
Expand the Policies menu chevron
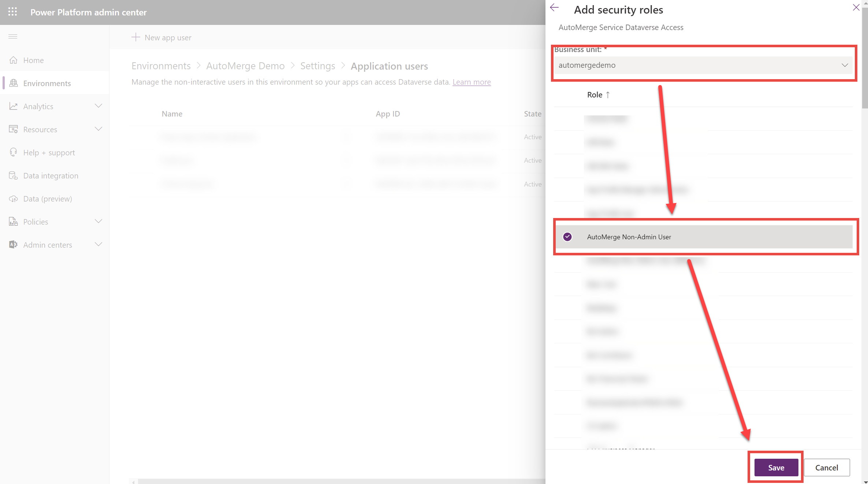[x=98, y=221]
